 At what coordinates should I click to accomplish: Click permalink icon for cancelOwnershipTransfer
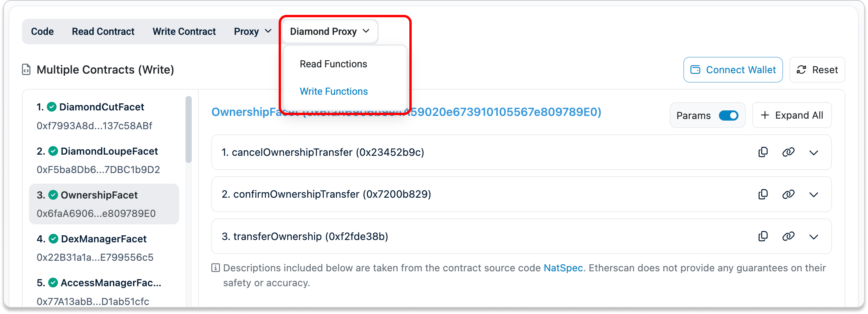788,152
